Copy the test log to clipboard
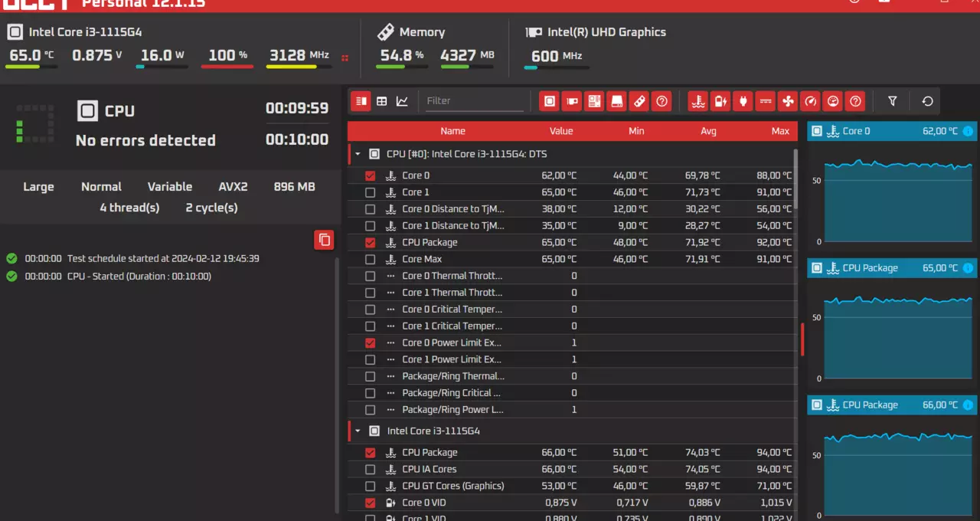Image resolution: width=980 pixels, height=521 pixels. pos(324,240)
